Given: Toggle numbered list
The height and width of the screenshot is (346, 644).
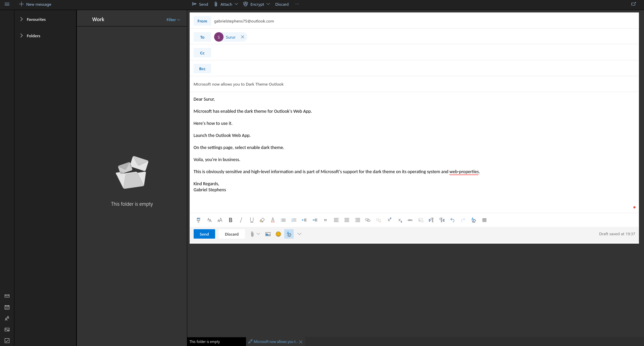Looking at the screenshot, I should pyautogui.click(x=294, y=220).
